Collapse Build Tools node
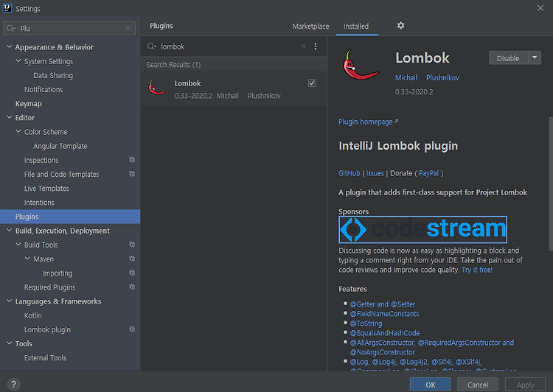 [18, 245]
